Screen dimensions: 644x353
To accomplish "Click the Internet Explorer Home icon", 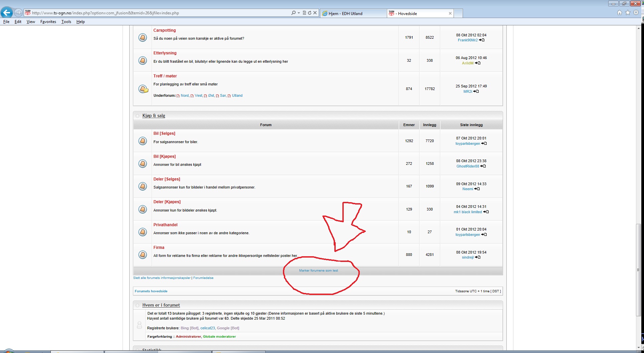I will tap(620, 13).
